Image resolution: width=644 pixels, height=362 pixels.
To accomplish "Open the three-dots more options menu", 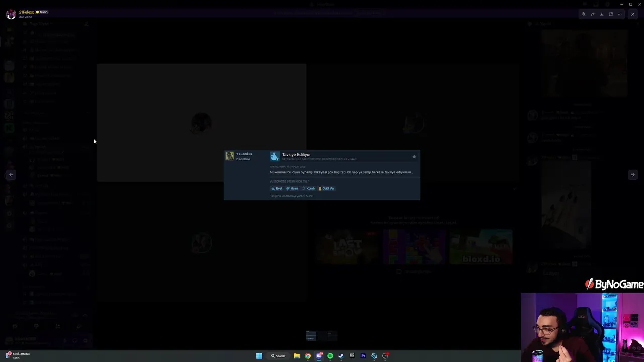I will 620,14.
